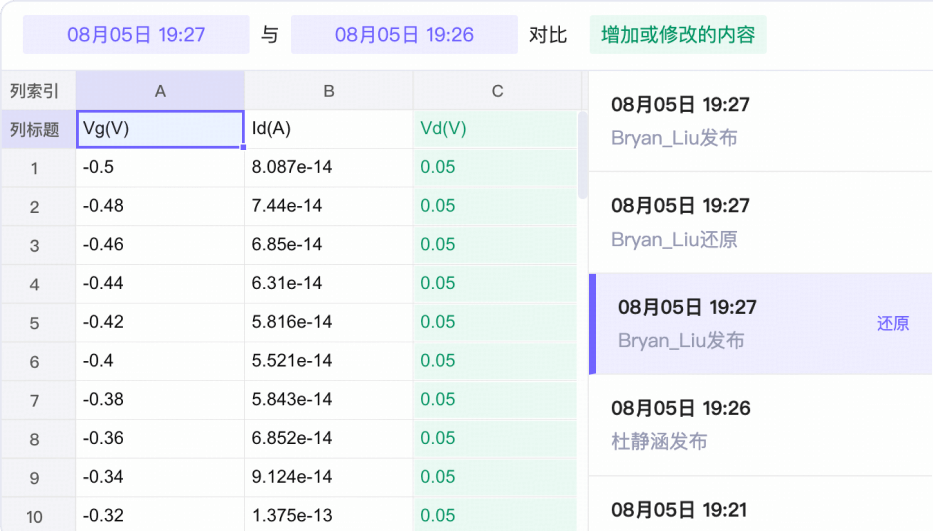Select the Bryan_Liu还原 history entry
This screenshot has width=933, height=531.
tap(760, 223)
